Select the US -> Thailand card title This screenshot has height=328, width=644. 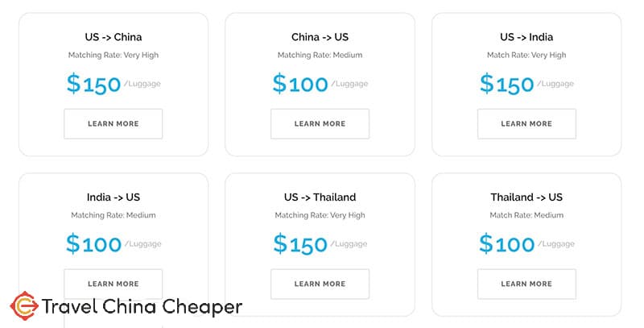tap(320, 197)
